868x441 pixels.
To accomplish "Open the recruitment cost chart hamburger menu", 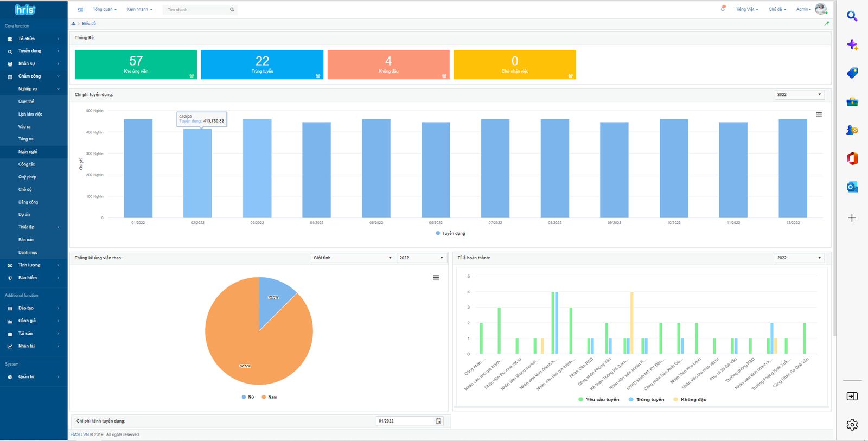I will (x=819, y=114).
